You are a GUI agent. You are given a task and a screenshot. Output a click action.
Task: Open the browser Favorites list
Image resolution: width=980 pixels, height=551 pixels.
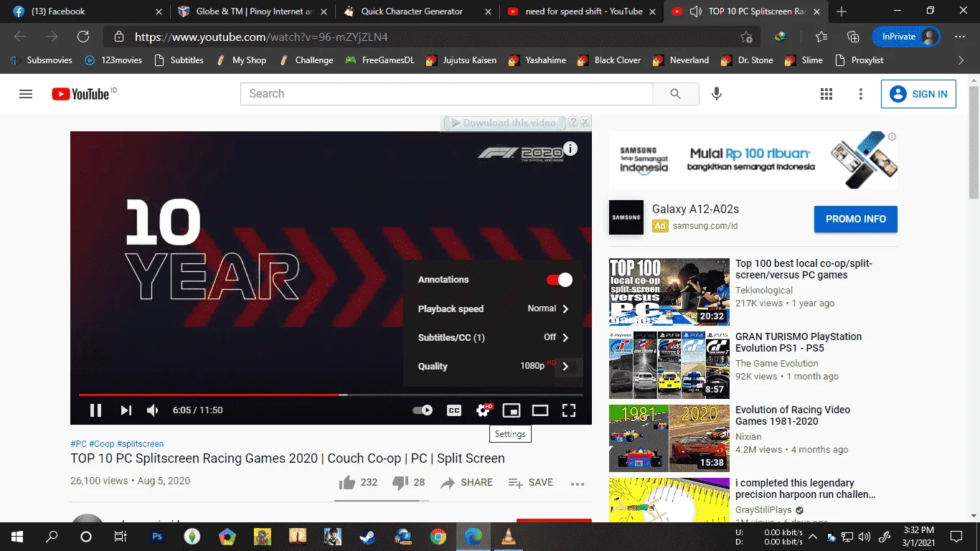pyautogui.click(x=821, y=37)
